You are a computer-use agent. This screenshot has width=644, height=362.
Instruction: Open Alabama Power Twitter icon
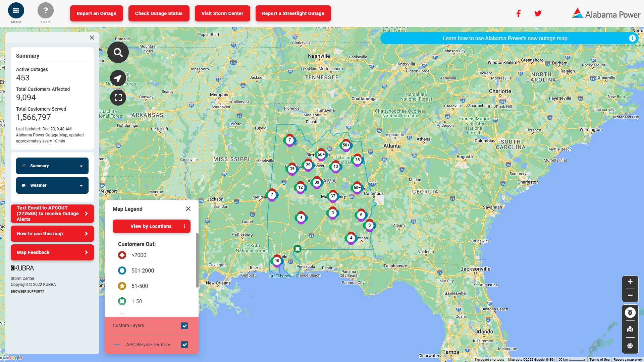pos(538,13)
